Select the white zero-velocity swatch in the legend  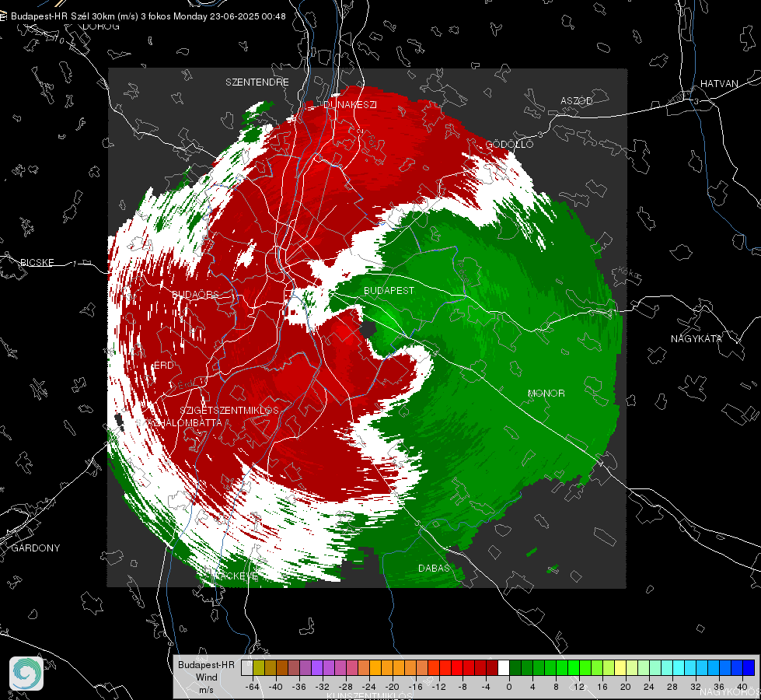(x=504, y=667)
